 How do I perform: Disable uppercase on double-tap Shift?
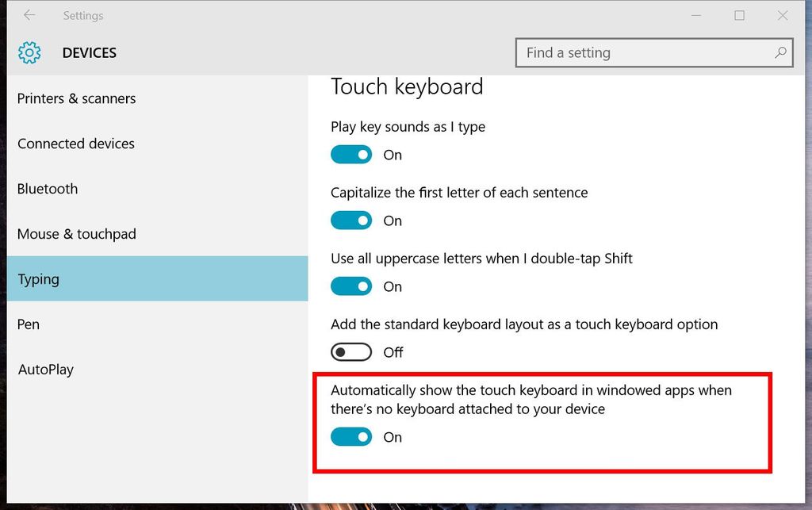[x=351, y=286]
